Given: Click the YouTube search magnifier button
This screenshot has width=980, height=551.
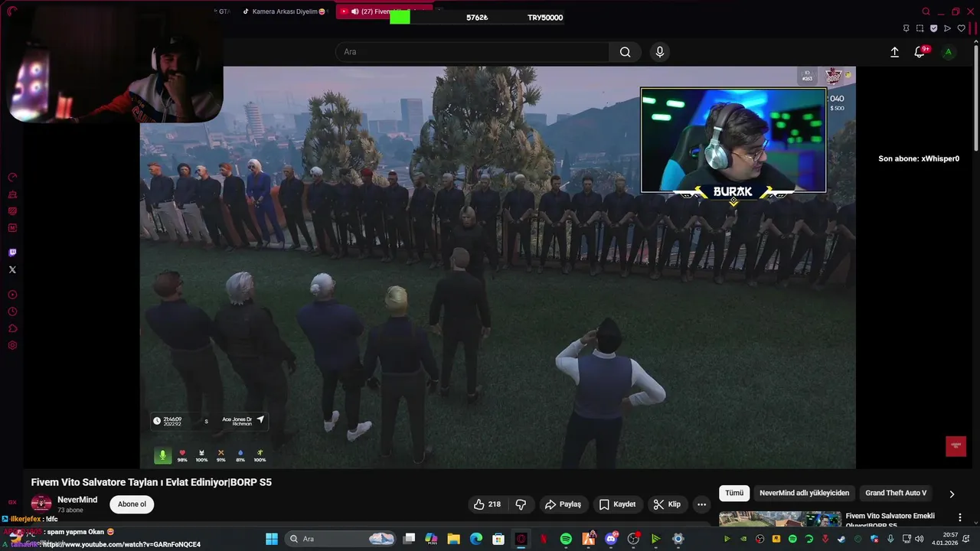Looking at the screenshot, I should click(626, 52).
